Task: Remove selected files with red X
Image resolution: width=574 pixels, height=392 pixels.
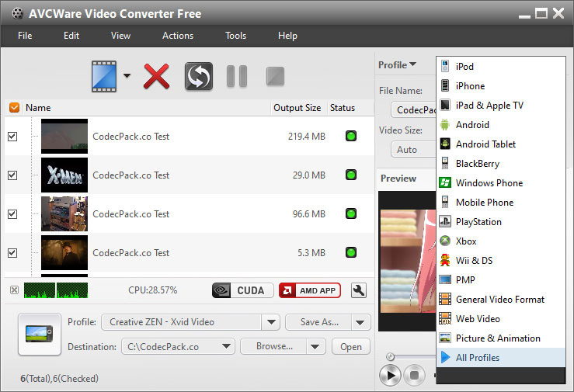Action: click(x=156, y=76)
